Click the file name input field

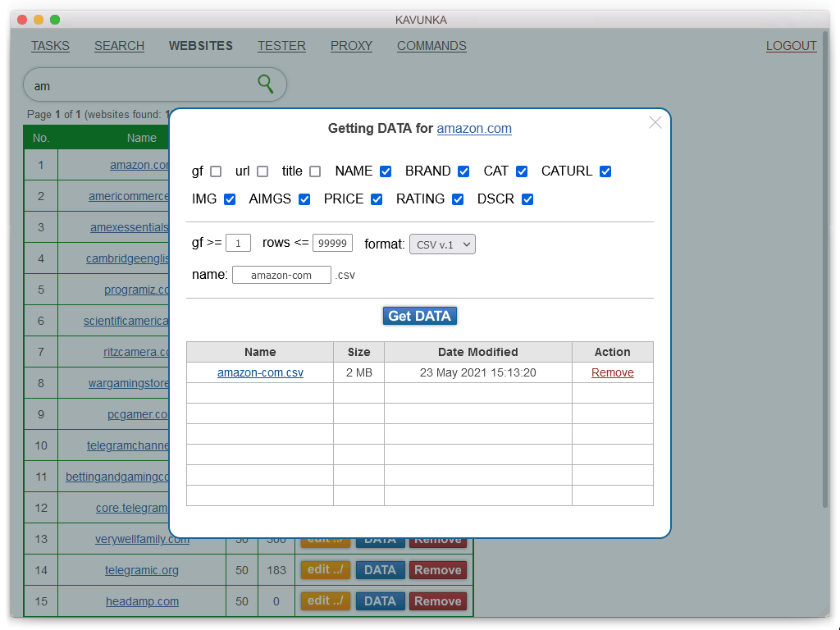(x=282, y=276)
